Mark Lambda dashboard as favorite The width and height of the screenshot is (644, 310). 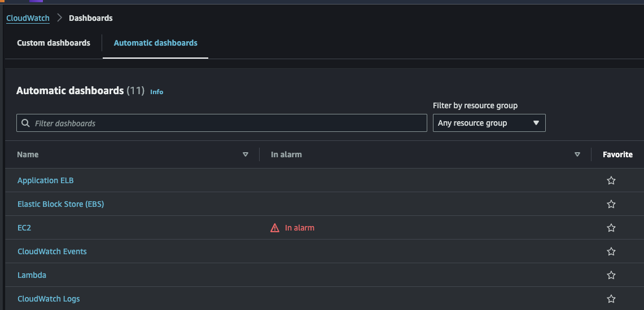pyautogui.click(x=611, y=275)
